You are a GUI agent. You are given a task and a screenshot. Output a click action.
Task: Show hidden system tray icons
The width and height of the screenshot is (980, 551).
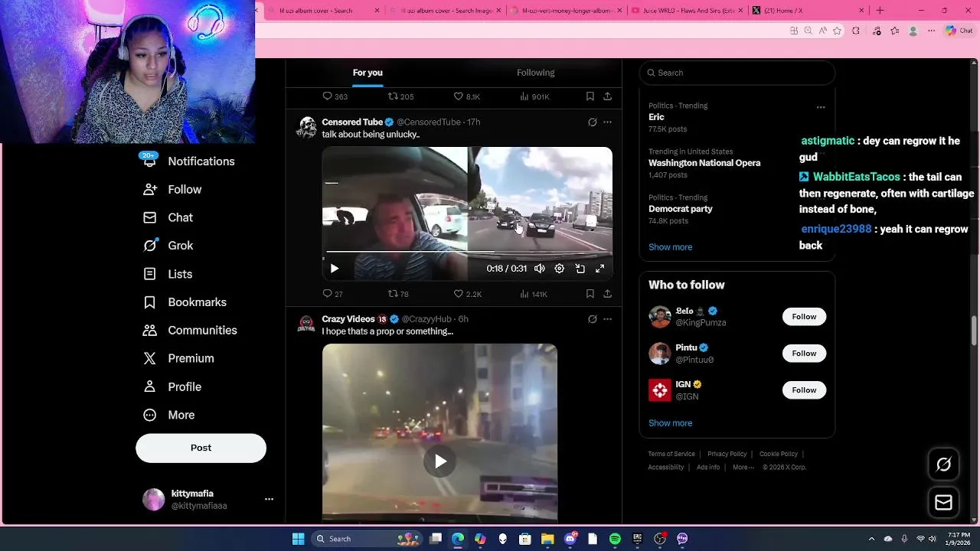pyautogui.click(x=871, y=539)
